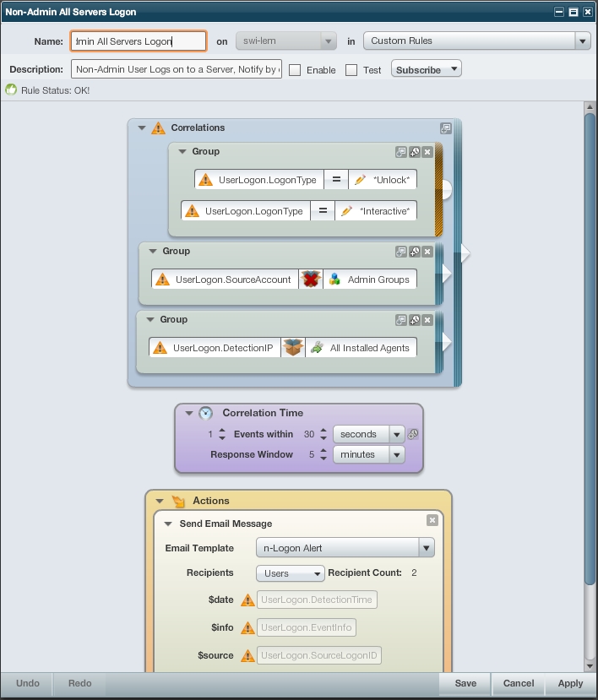Image resolution: width=598 pixels, height=700 pixels.
Task: Toggle the blue AND connector of Admin Groups group
Action: coord(439,274)
